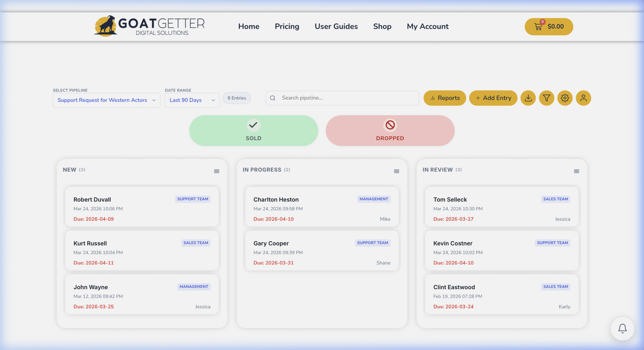Click the Add Entry button

click(493, 98)
